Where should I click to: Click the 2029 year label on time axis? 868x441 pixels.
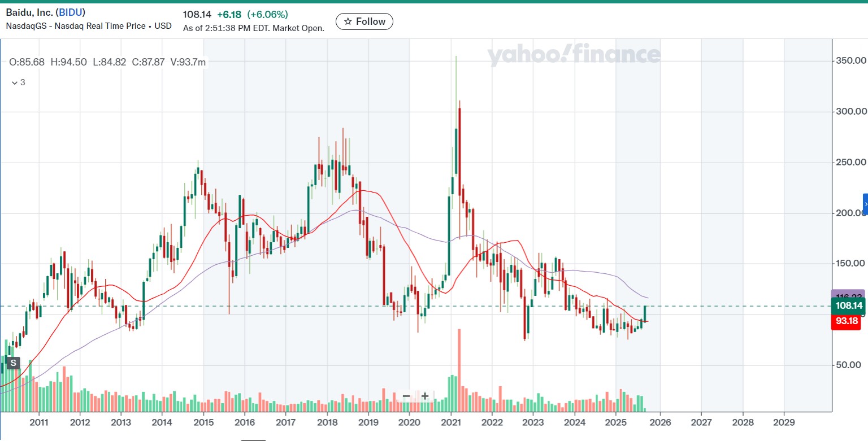pos(784,422)
